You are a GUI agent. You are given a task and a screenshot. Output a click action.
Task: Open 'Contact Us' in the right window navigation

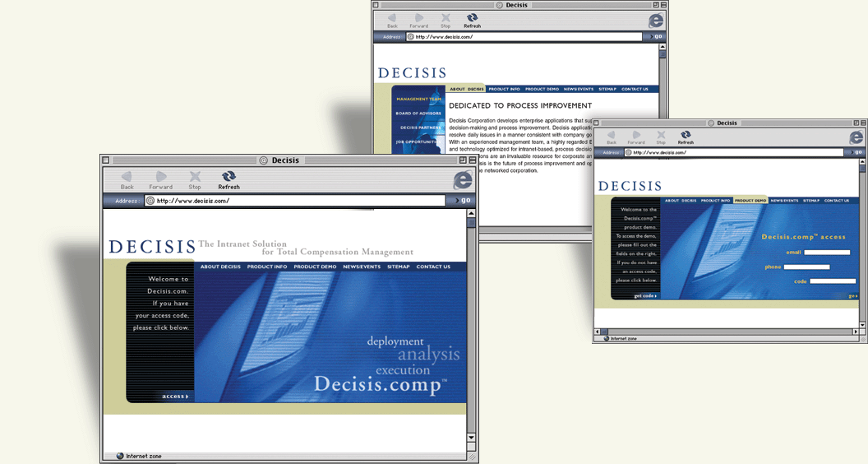coord(837,201)
